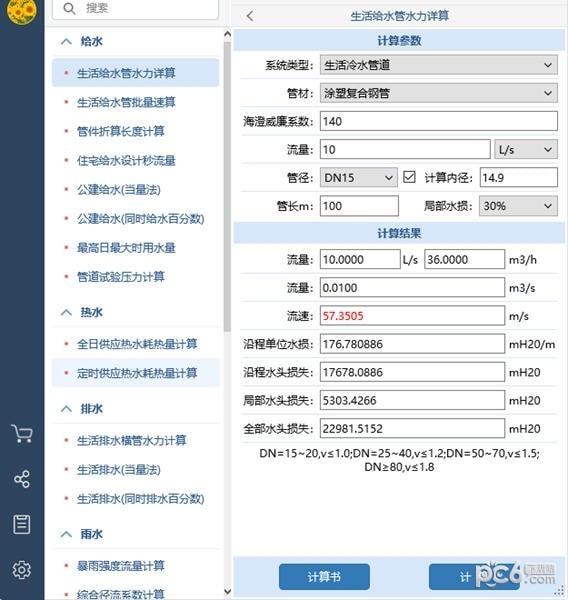Image resolution: width=568 pixels, height=600 pixels.
Task: Click 沿程水头损失 value 17678.0886
Action: pos(412,372)
